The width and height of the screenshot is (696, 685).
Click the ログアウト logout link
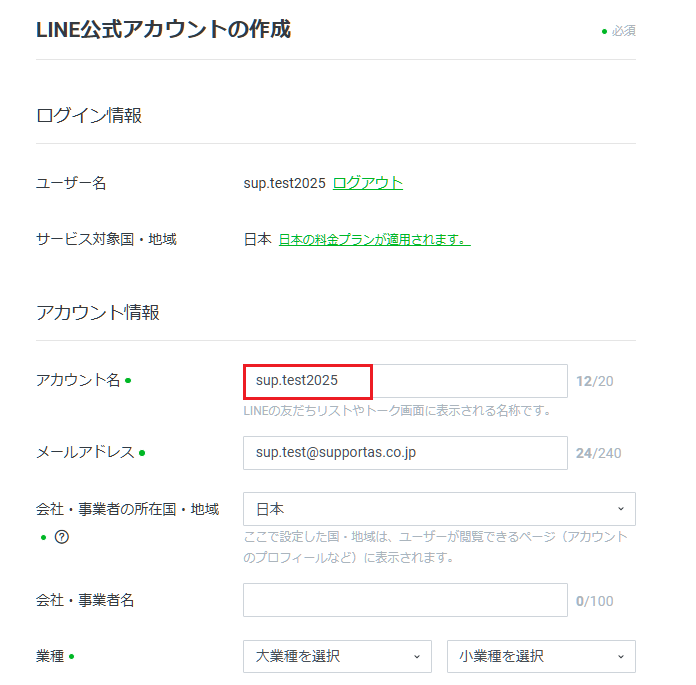tap(368, 183)
